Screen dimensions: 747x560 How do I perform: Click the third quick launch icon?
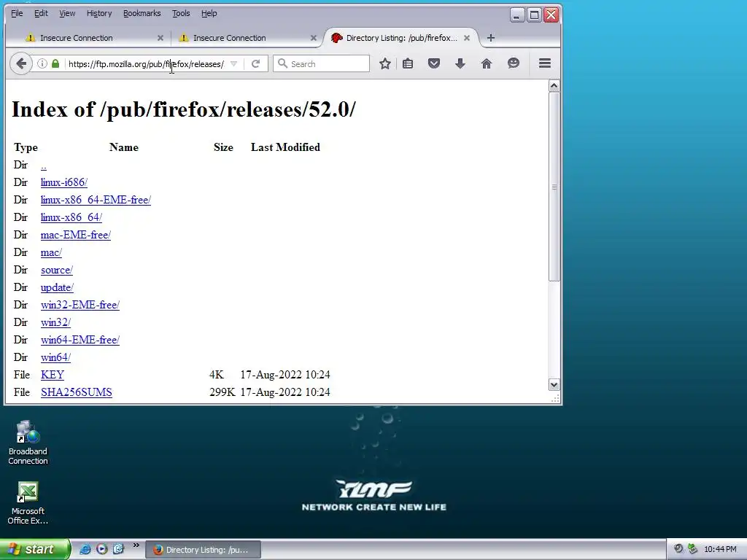pos(117,549)
